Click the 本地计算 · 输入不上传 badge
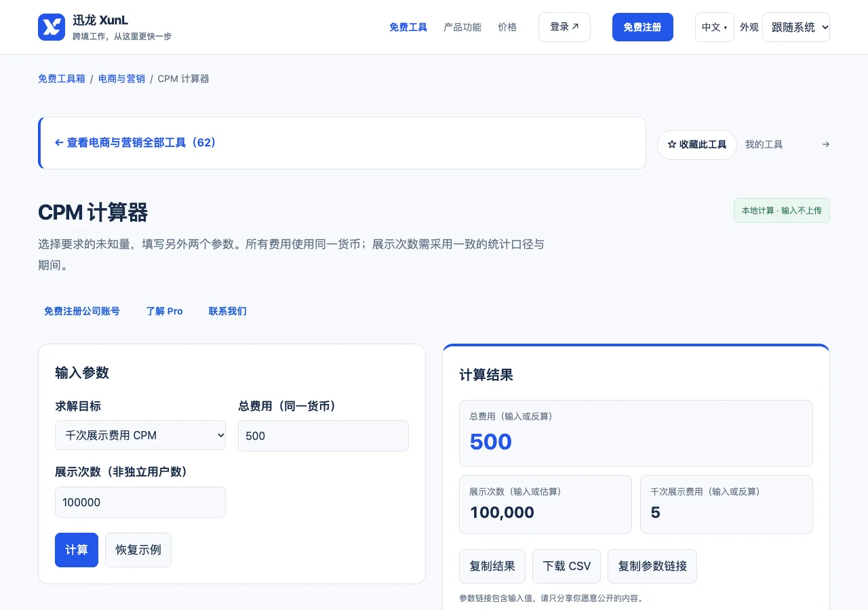This screenshot has width=868, height=610. click(x=782, y=211)
